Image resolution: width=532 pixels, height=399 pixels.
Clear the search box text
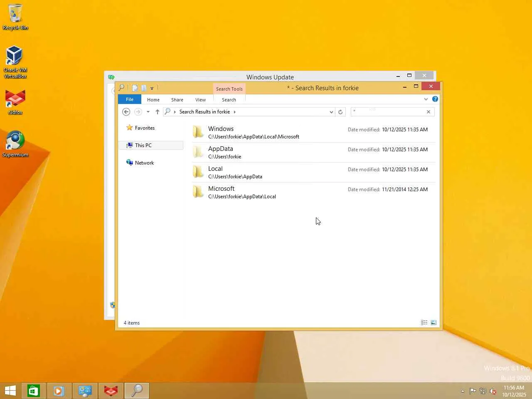tap(429, 112)
